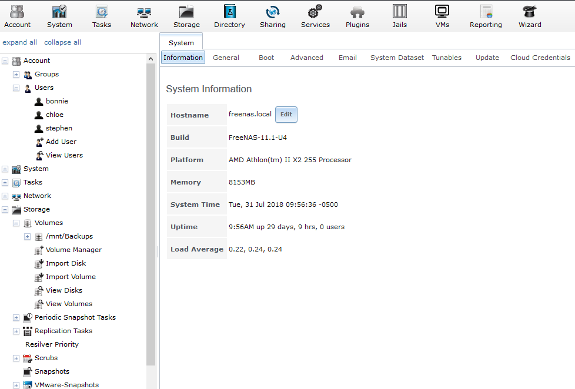The width and height of the screenshot is (575, 389).
Task: Select user stephen in the tree
Action: pyautogui.click(x=59, y=128)
